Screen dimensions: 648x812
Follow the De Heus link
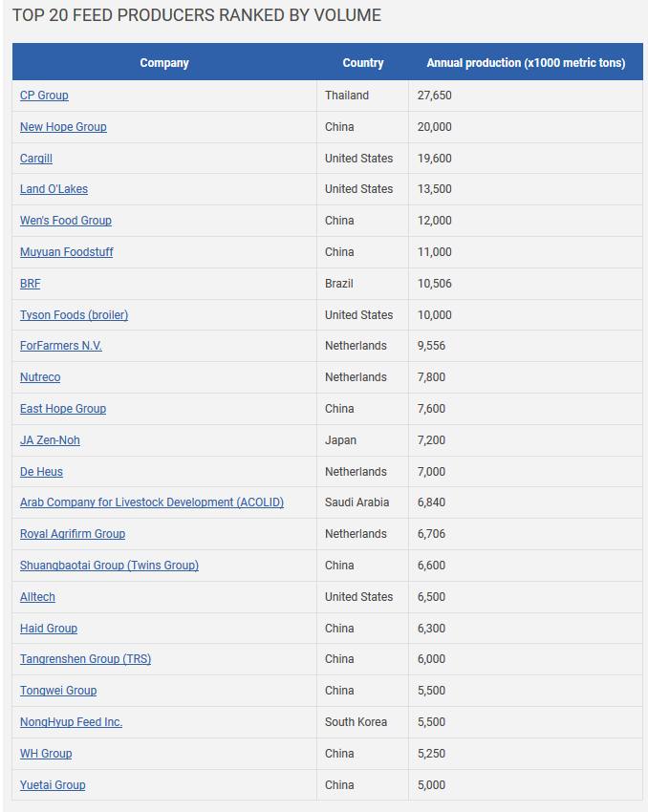(x=41, y=472)
